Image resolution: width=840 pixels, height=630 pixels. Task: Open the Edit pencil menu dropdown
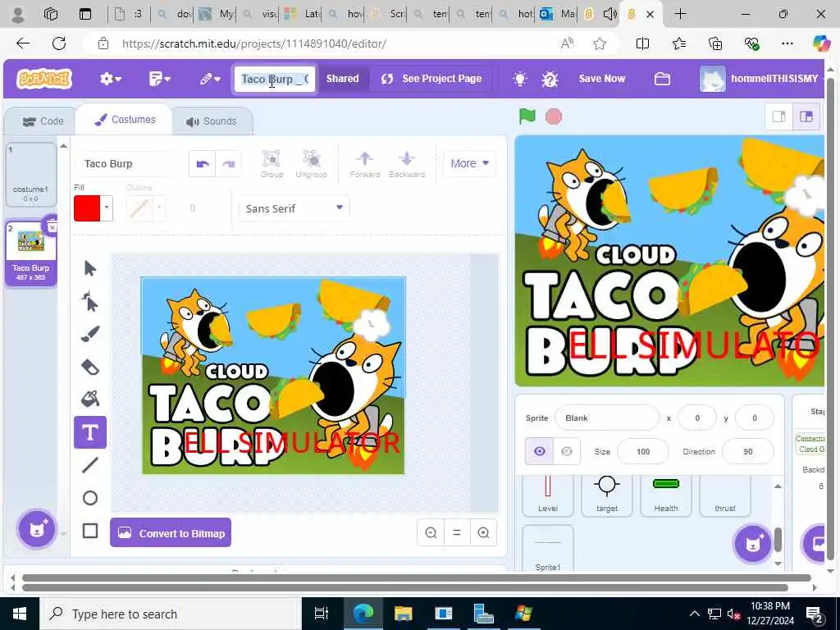210,79
